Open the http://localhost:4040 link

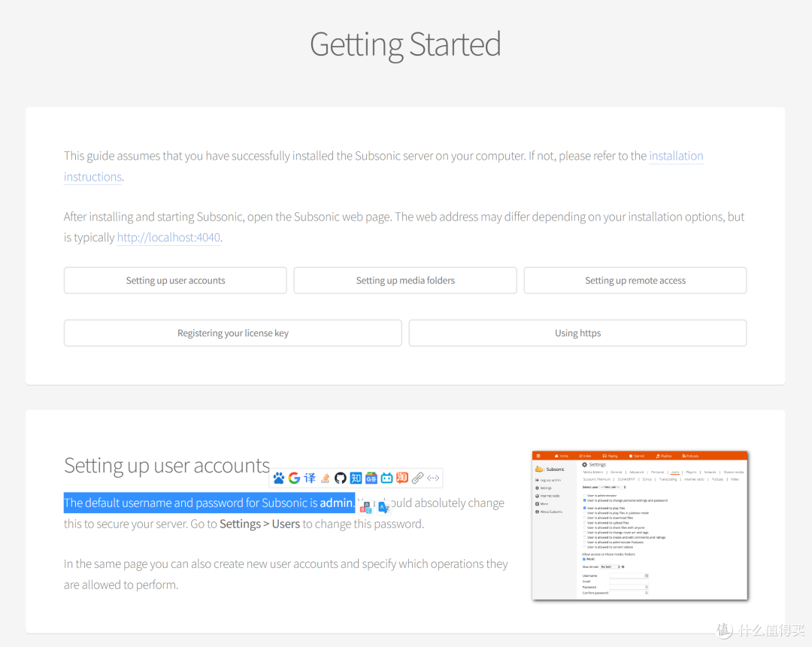[168, 238]
